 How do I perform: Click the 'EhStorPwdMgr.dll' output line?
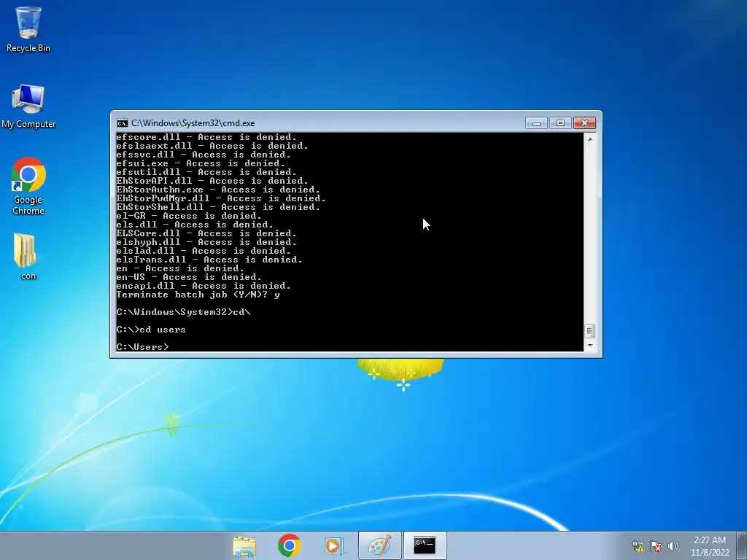(x=221, y=198)
